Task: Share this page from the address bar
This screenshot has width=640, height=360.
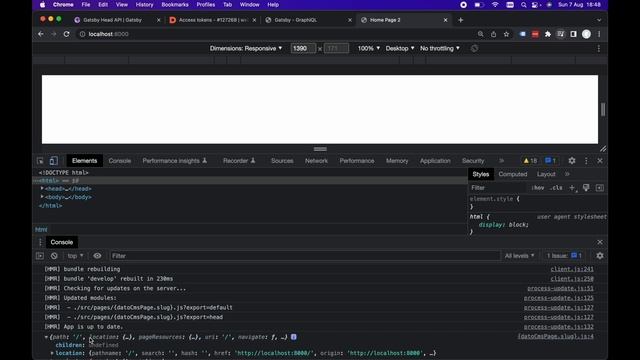Action: point(493,34)
